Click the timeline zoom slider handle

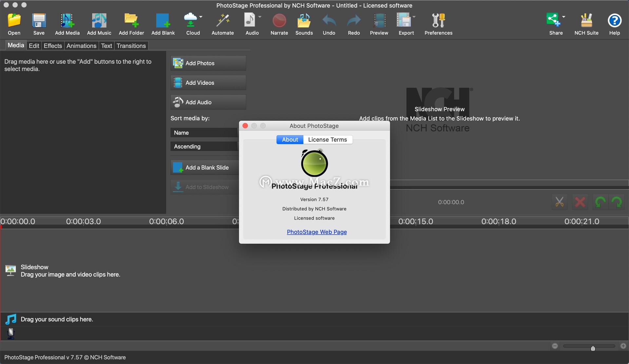[x=593, y=348]
